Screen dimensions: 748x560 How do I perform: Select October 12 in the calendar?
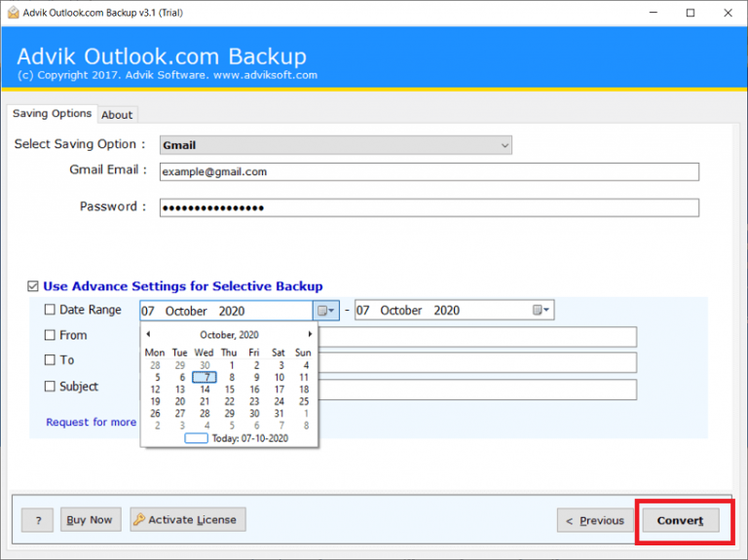pos(156,390)
